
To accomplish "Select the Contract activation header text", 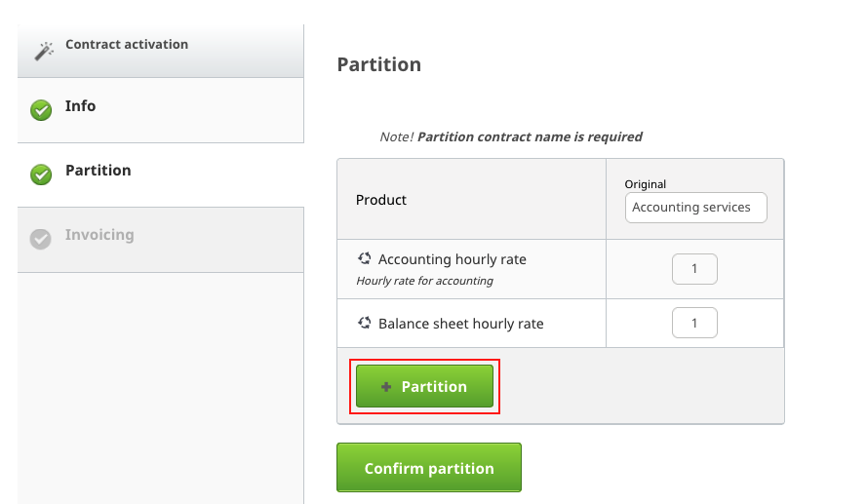I will [x=127, y=45].
